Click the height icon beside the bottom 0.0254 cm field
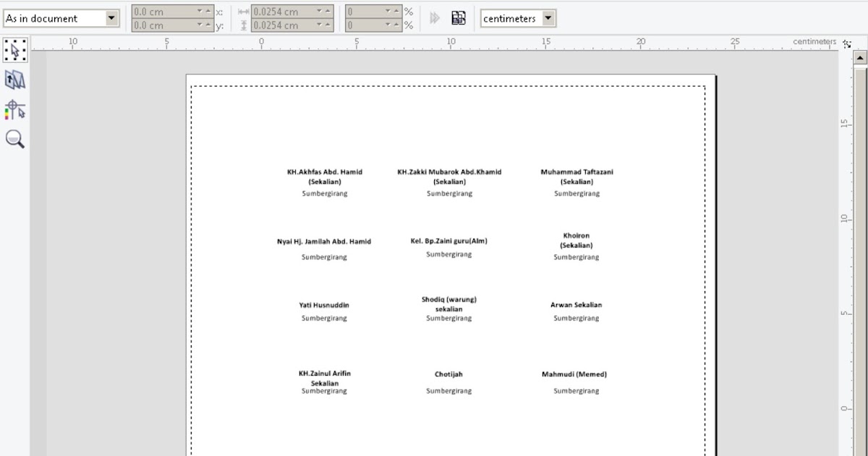Viewport: 868px width, 456px height. [243, 25]
